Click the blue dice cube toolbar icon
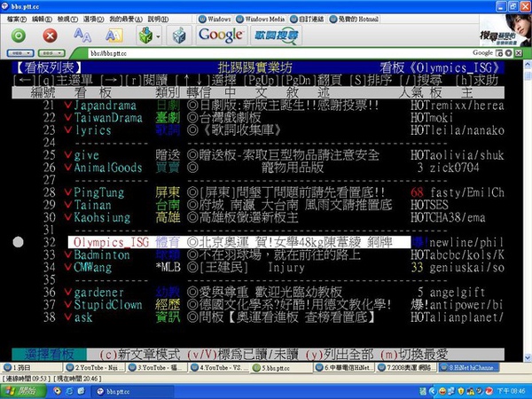Screen dimensions: 532x399 click(179, 35)
